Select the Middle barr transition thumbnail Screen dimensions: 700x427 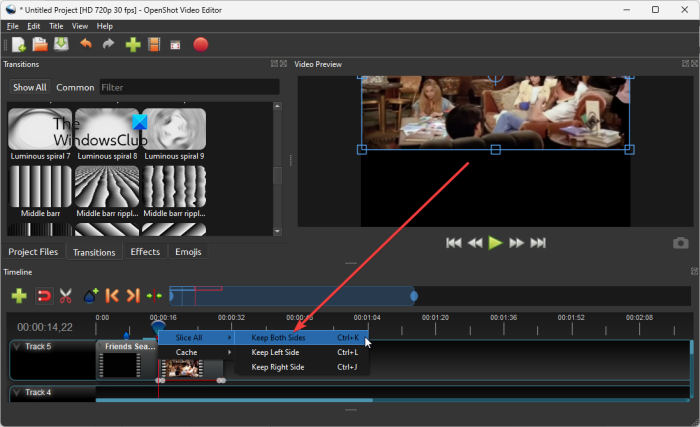40,187
